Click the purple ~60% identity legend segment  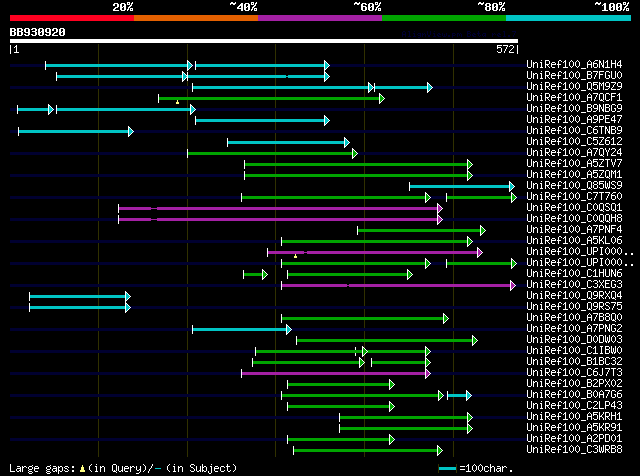[x=320, y=18]
